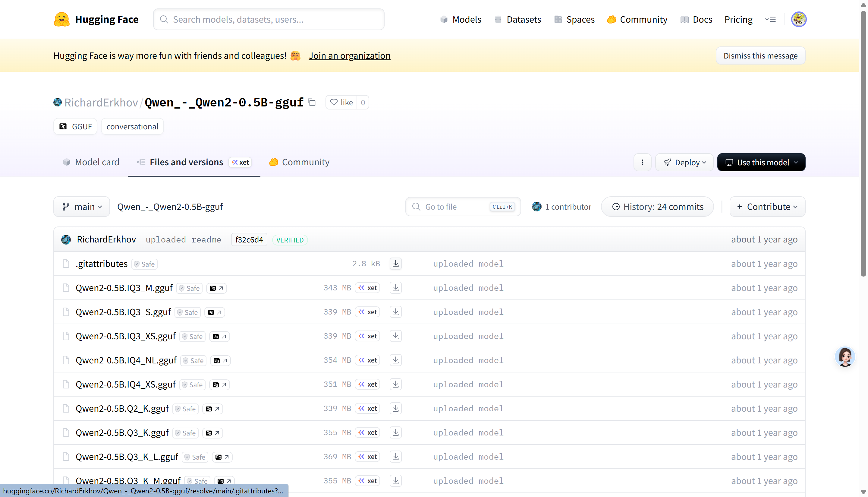Viewport: 868px width, 497px height.
Task: Click the Hugging Face emoji logo
Action: pyautogui.click(x=61, y=19)
